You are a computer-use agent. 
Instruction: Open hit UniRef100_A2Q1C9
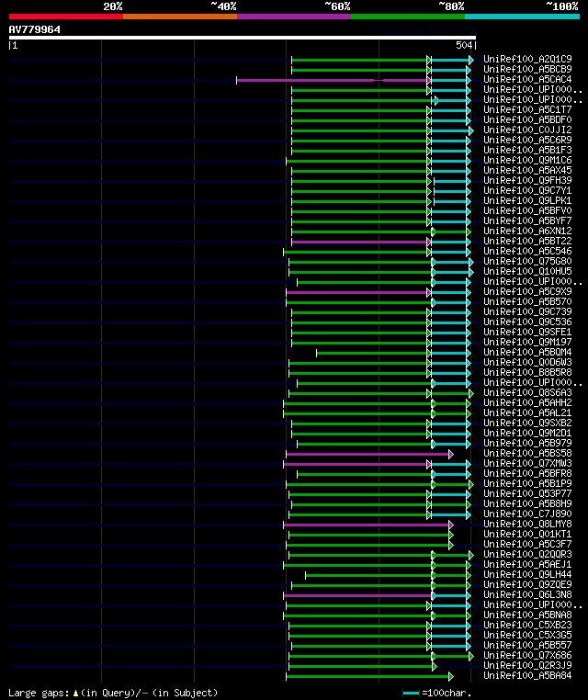pyautogui.click(x=527, y=59)
